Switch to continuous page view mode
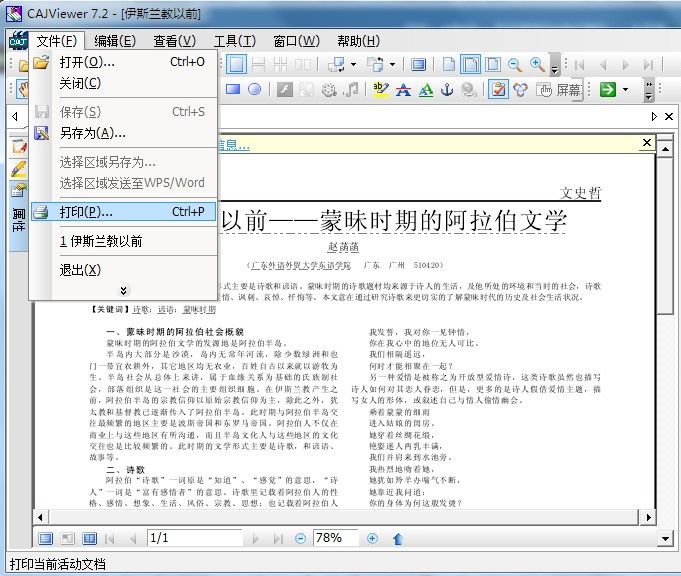681x576 pixels. [x=46, y=539]
